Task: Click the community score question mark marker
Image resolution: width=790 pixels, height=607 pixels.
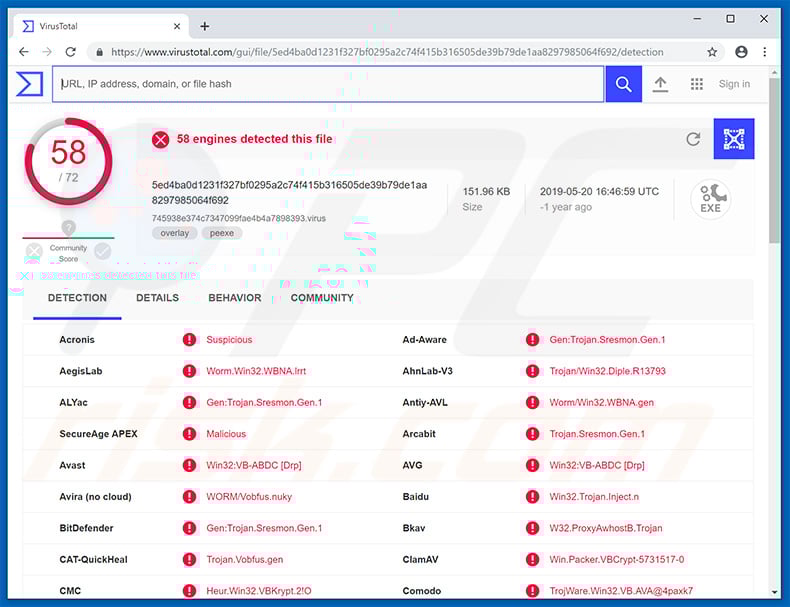Action: click(69, 227)
